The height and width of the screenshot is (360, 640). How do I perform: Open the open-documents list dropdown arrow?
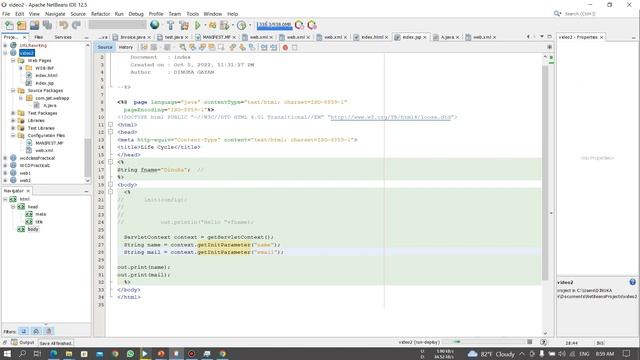(542, 37)
